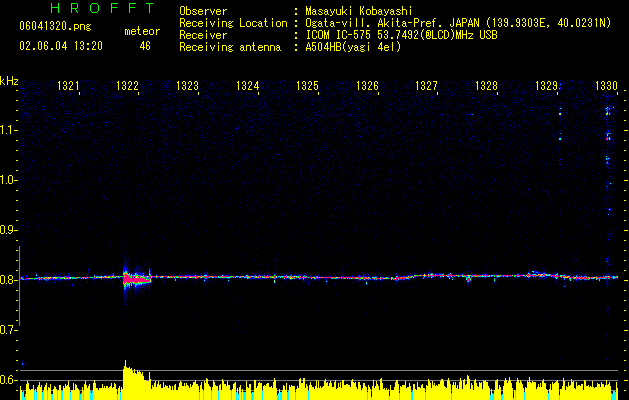Click the 1330 time marker
Viewport: 629px width, 400px height.
[606, 86]
